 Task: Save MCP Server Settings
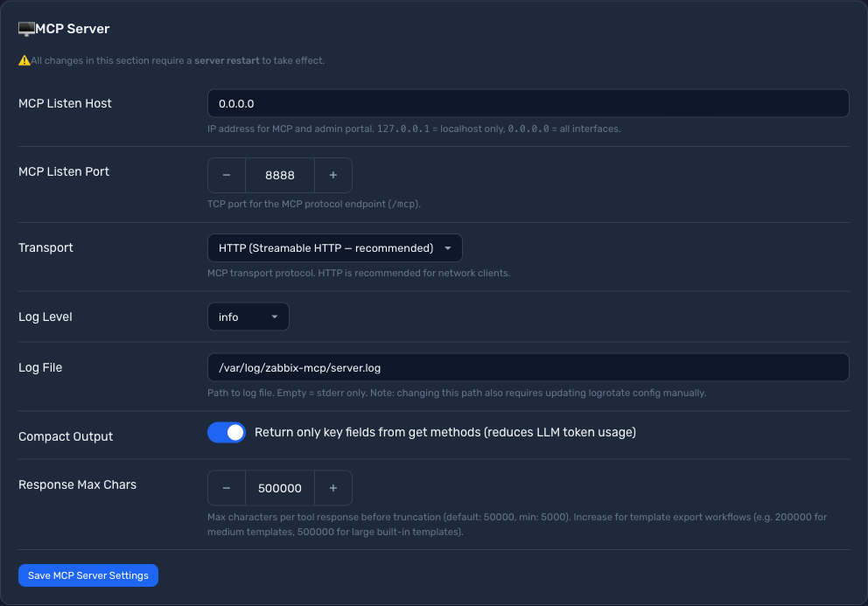coord(88,575)
